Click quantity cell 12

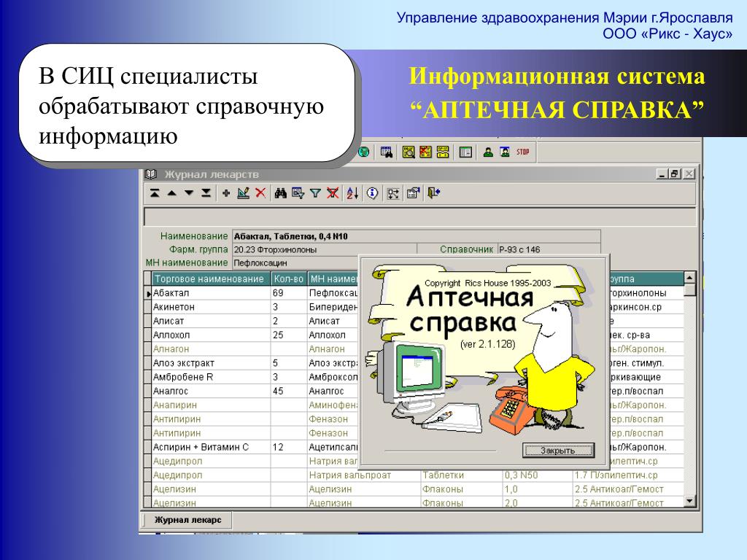(x=289, y=447)
